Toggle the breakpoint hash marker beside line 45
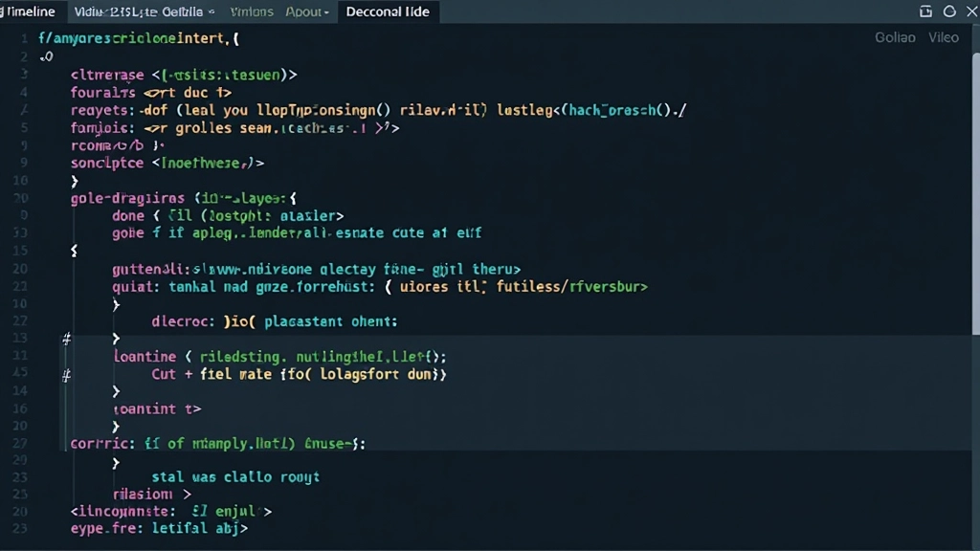Viewport: 980px width, 551px height. click(65, 374)
